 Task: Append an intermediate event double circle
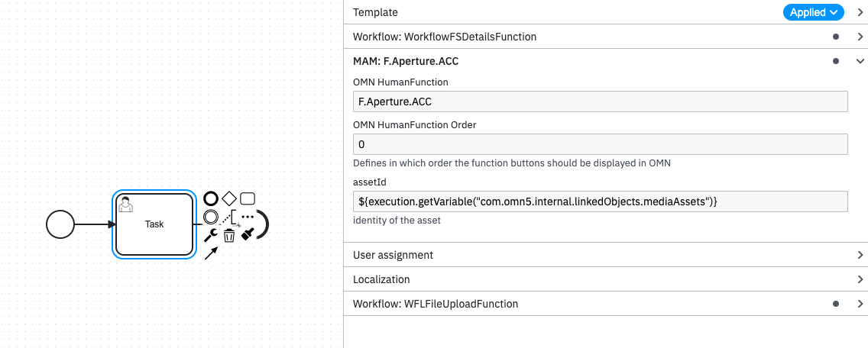click(x=211, y=217)
